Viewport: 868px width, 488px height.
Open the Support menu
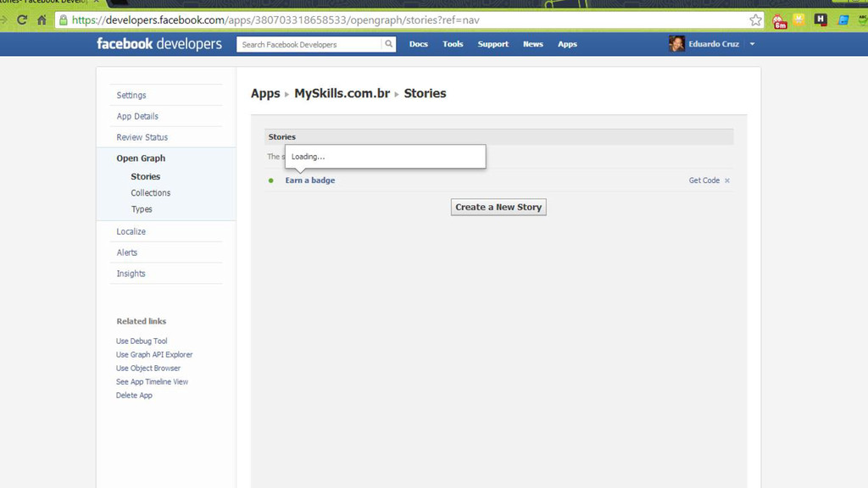[x=493, y=44]
